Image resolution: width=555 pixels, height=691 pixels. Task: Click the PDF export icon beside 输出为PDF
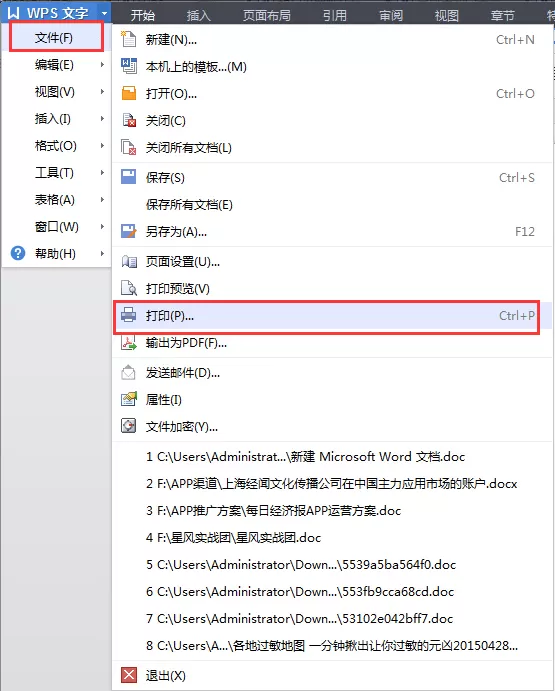point(129,342)
